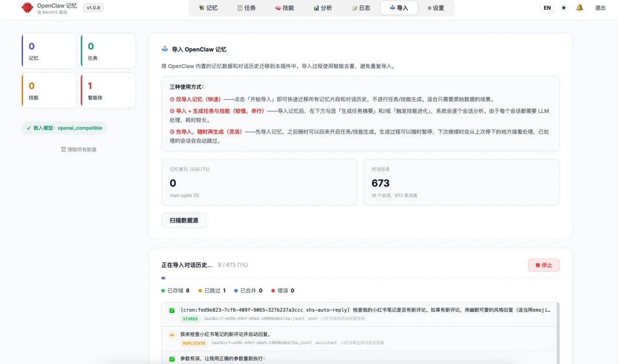Image resolution: width=619 pixels, height=364 pixels.
Task: Open the 任务 count card
Action: 108,51
